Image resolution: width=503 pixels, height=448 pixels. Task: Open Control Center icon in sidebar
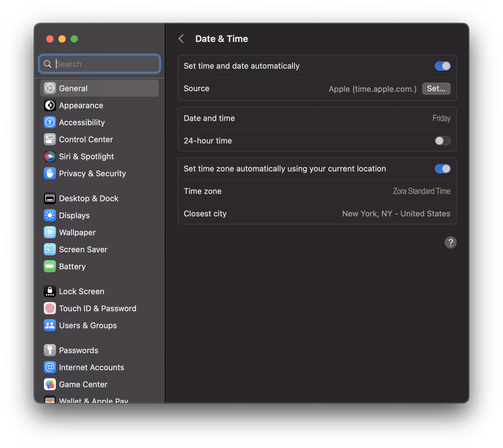click(50, 139)
